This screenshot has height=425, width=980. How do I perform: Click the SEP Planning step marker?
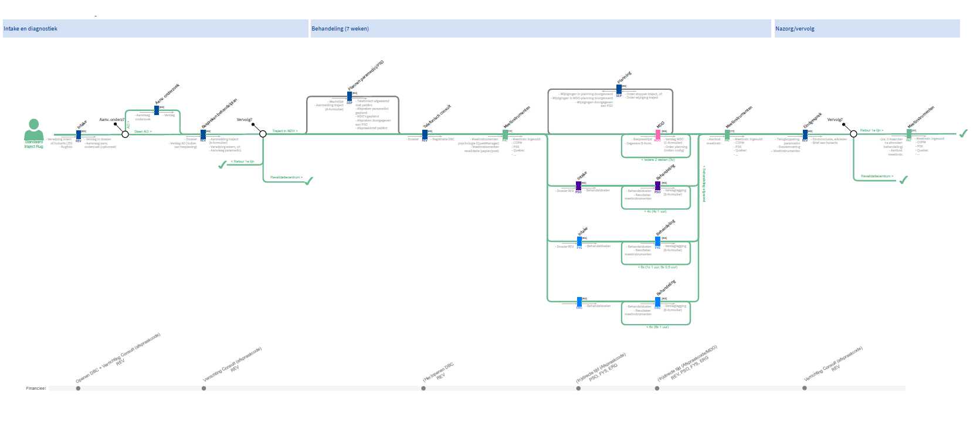pyautogui.click(x=619, y=89)
